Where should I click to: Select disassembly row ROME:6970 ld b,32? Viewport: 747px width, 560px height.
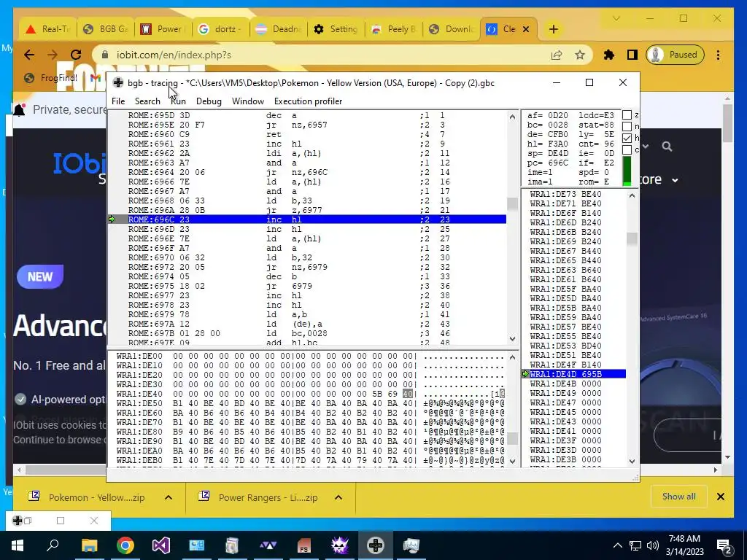pyautogui.click(x=317, y=257)
